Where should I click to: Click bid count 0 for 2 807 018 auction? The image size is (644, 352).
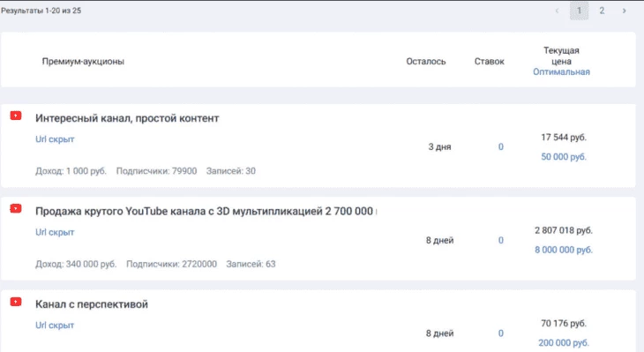501,240
